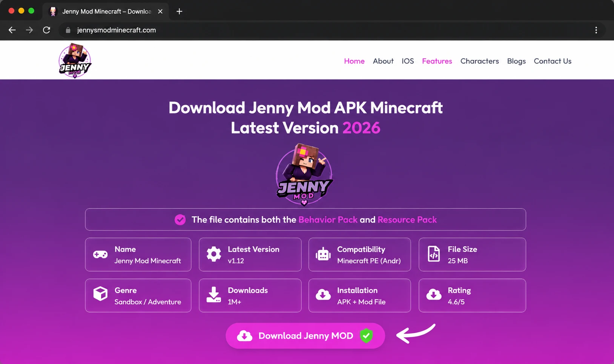Click the browser forward arrow

[29, 30]
